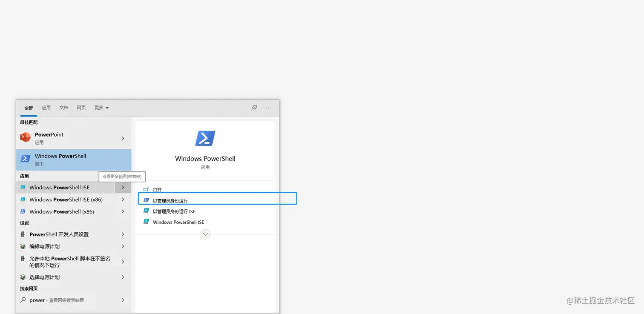Expand power web search arrow
Screen dimensions: 644x314
pos(123,300)
